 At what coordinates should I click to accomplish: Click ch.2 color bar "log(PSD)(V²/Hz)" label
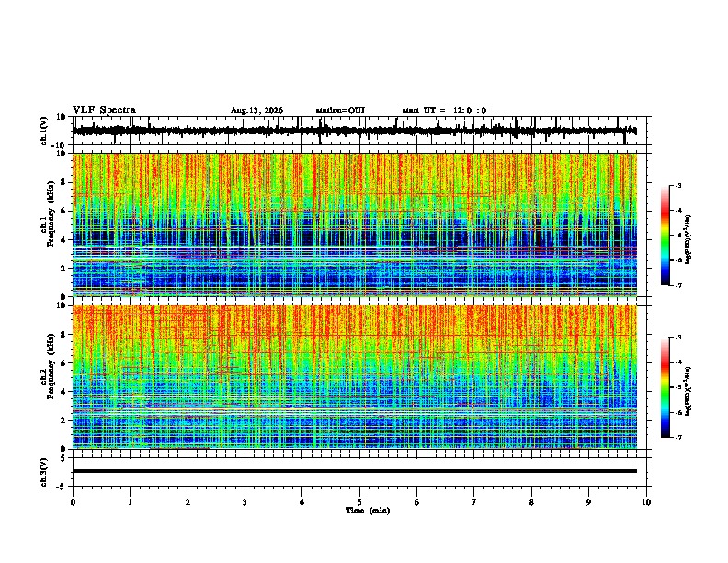(x=688, y=392)
